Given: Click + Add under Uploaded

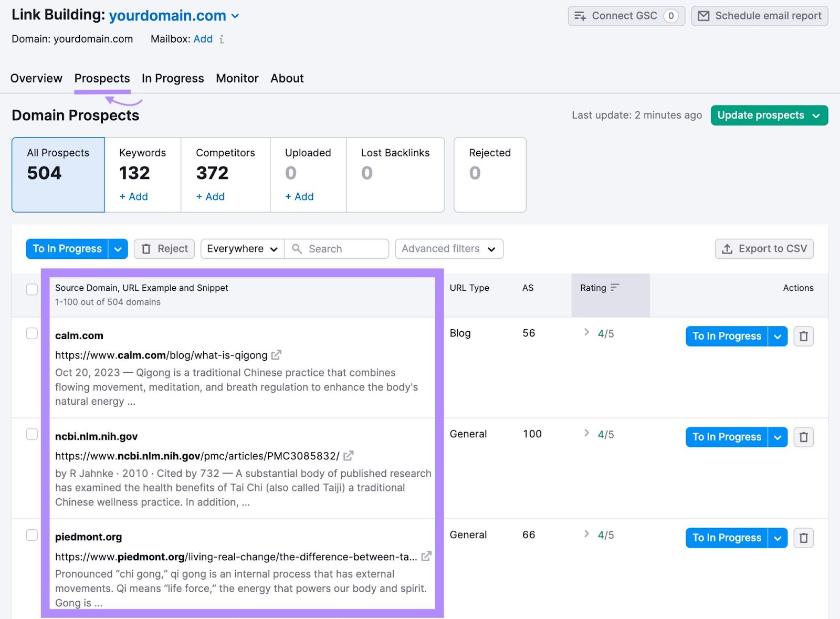Looking at the screenshot, I should point(299,196).
